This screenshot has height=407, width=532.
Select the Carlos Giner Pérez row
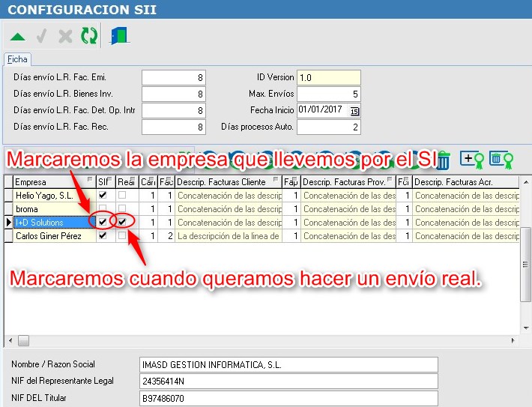click(52, 235)
